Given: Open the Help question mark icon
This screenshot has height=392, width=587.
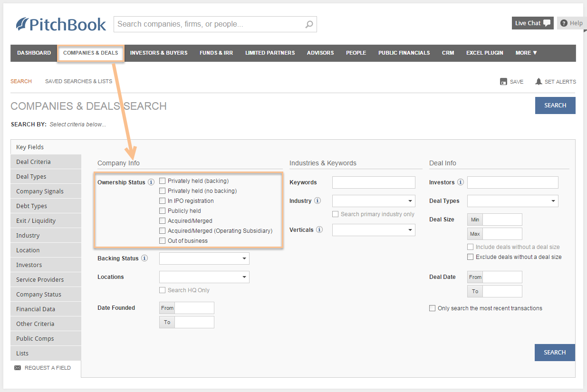Looking at the screenshot, I should 564,23.
